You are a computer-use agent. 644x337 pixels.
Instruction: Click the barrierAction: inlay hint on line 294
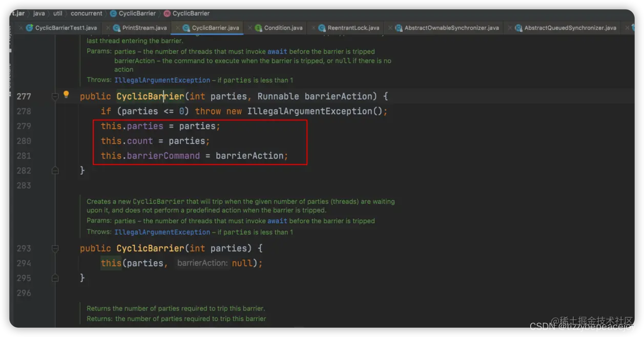click(202, 263)
